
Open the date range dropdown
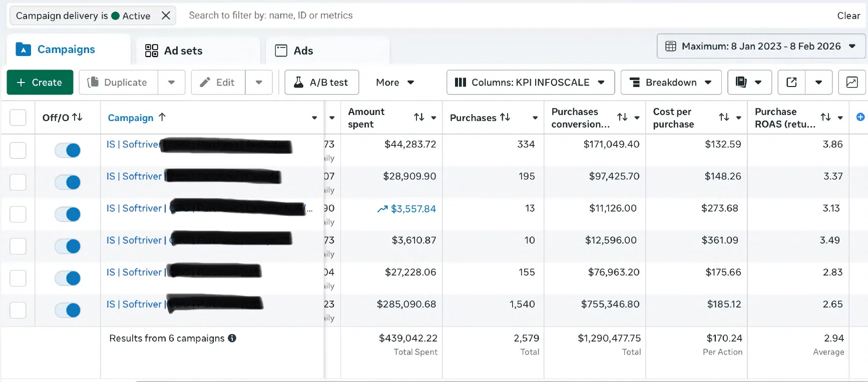(761, 46)
